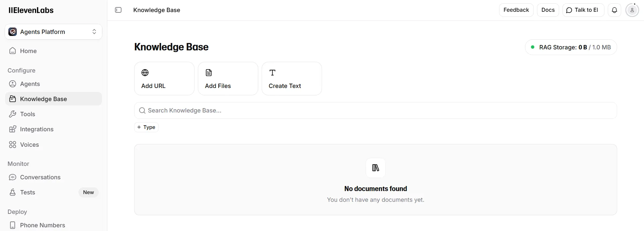Click the document icon for Add Files

tap(209, 73)
